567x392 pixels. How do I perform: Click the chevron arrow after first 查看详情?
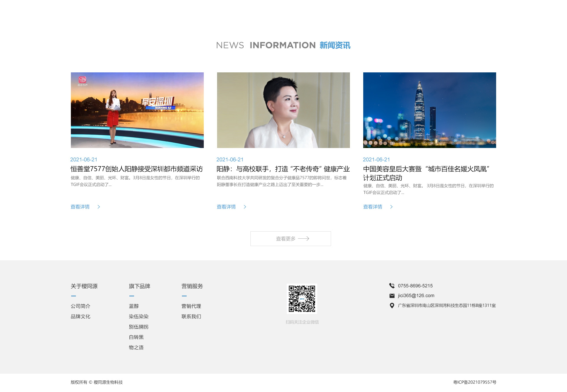[x=99, y=207]
